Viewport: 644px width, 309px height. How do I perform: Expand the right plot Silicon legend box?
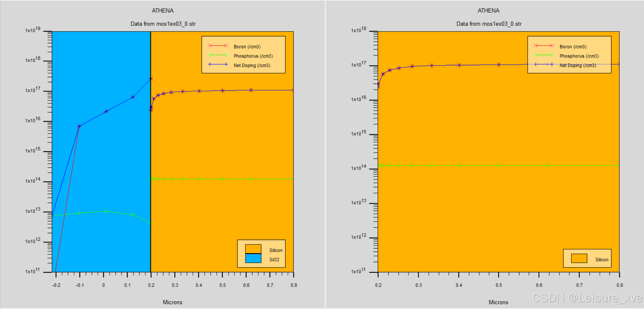point(587,259)
